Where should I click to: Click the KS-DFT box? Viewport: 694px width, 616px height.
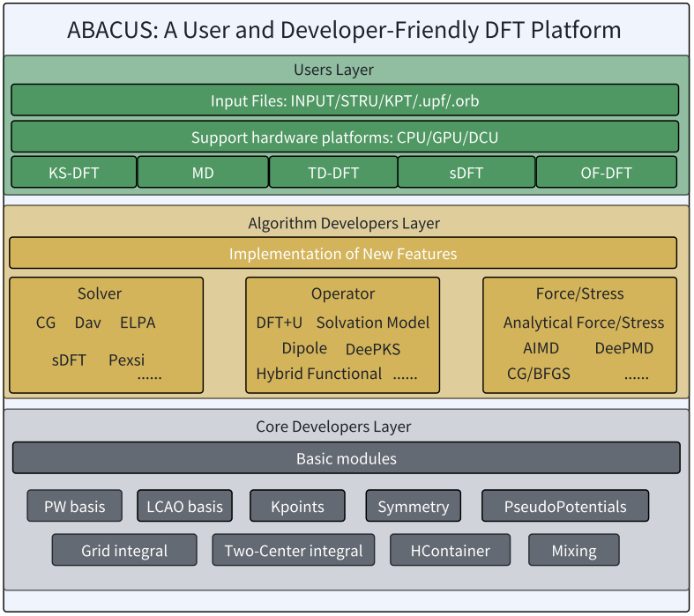[74, 172]
